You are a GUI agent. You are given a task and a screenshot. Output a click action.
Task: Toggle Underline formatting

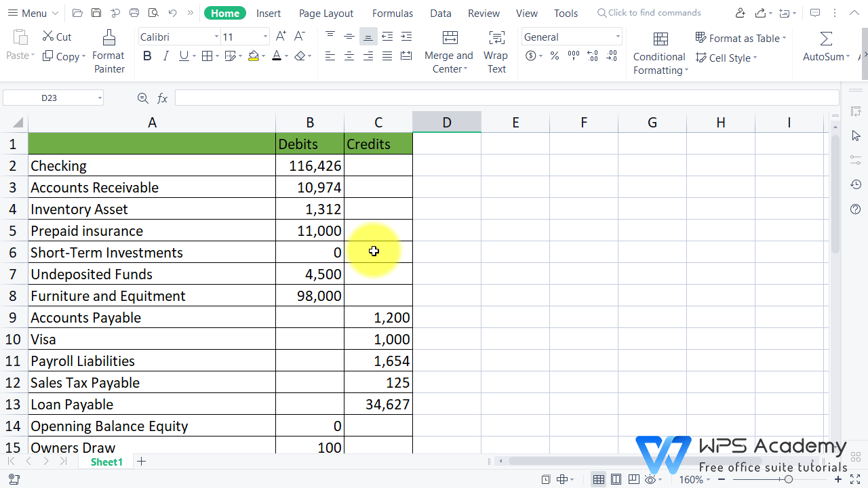(182, 56)
